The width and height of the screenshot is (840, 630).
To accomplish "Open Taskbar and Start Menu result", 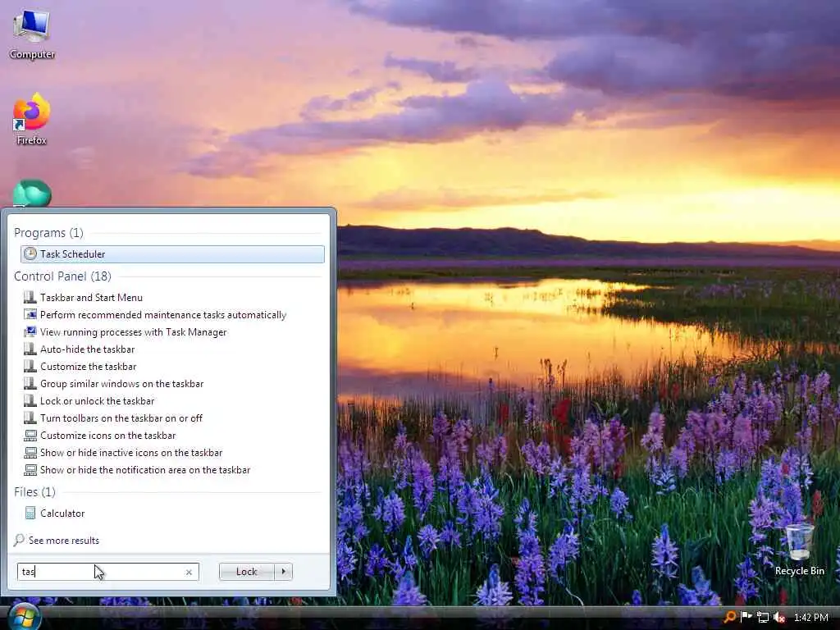I will [x=91, y=297].
